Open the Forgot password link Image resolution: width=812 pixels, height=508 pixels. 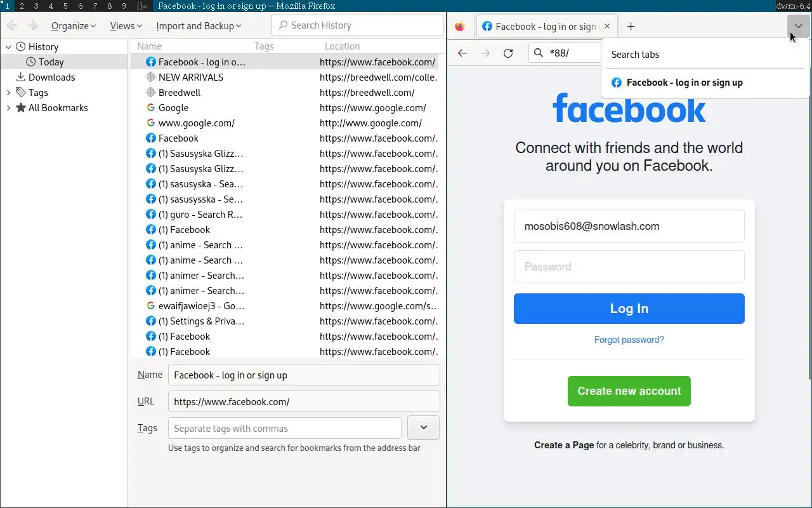coord(629,340)
